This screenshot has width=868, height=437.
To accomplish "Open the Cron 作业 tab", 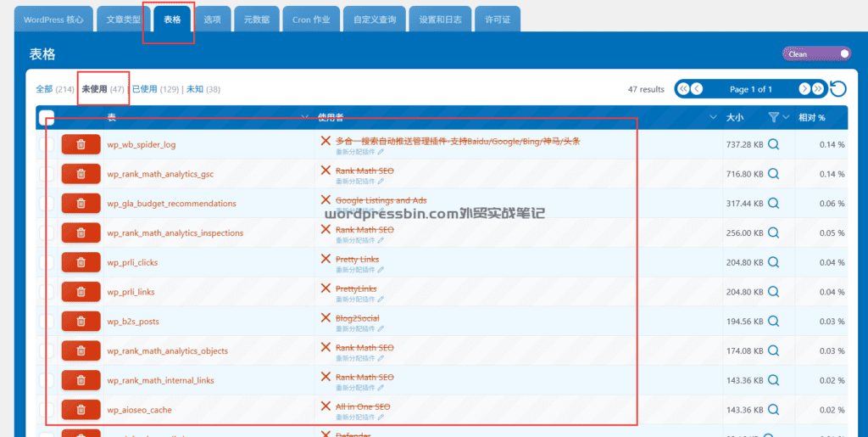I will 311,20.
